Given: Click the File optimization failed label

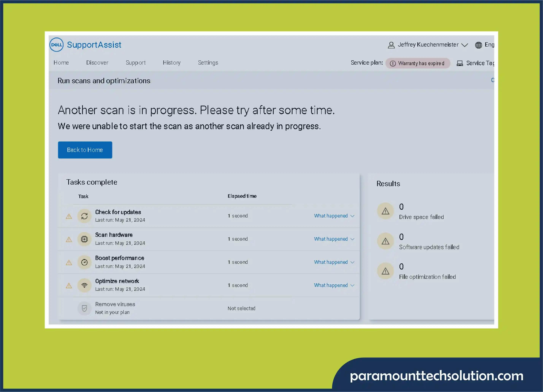Looking at the screenshot, I should click(x=427, y=277).
